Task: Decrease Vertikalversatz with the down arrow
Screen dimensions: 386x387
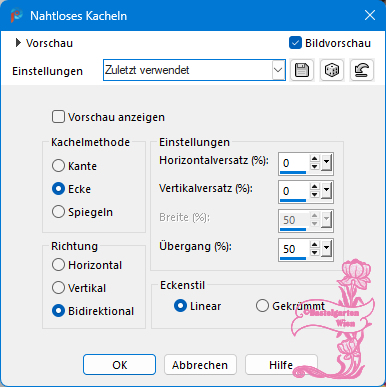Action: click(315, 195)
